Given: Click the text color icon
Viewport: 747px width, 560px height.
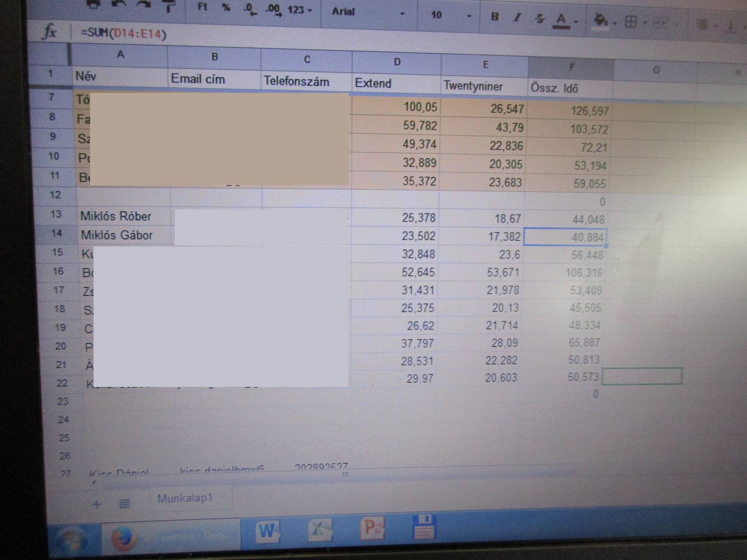Looking at the screenshot, I should (x=561, y=19).
